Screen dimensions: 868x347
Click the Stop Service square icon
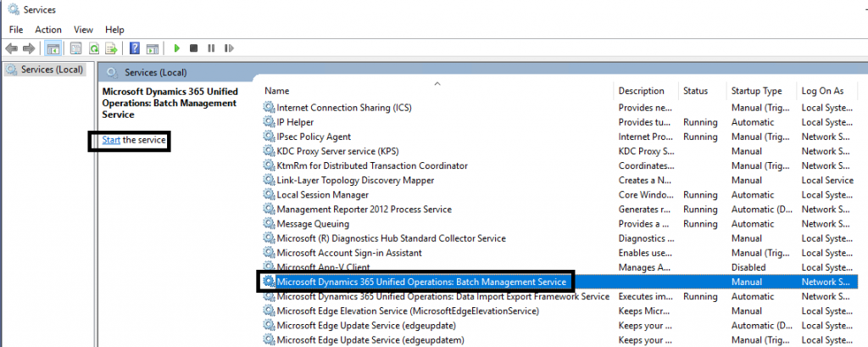(x=194, y=48)
